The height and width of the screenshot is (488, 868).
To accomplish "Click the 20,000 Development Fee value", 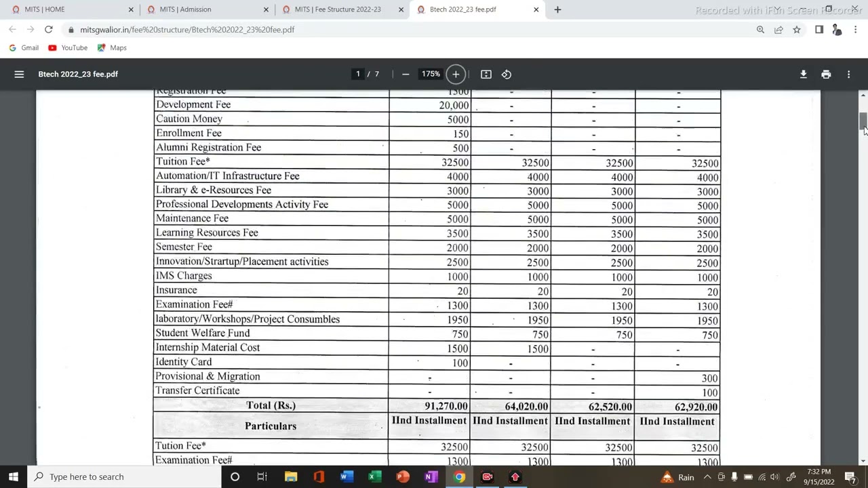I will coord(454,105).
